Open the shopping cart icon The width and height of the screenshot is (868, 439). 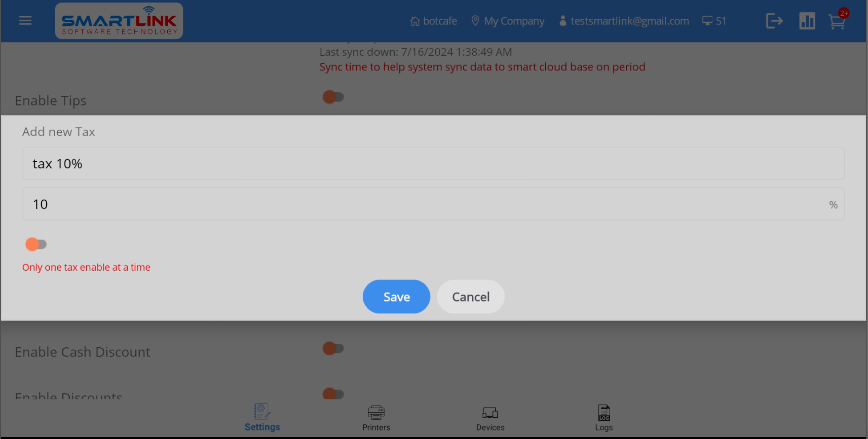(x=837, y=21)
